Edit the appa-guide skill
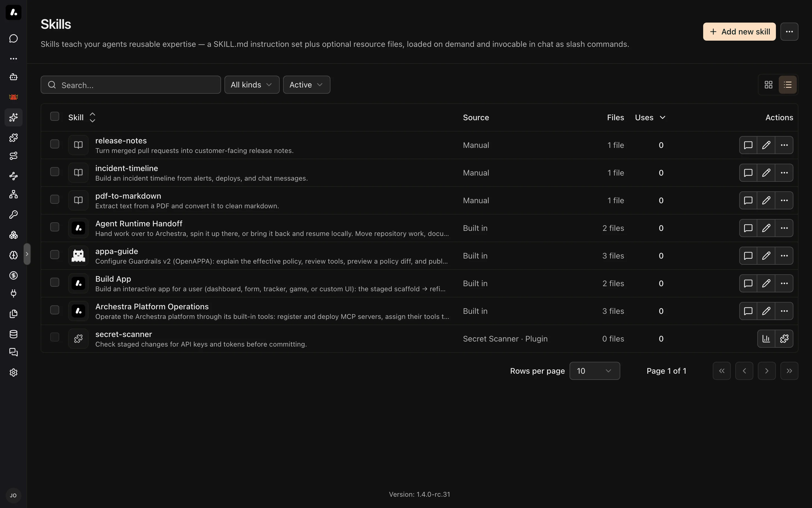Image resolution: width=812 pixels, height=508 pixels. [x=766, y=256]
